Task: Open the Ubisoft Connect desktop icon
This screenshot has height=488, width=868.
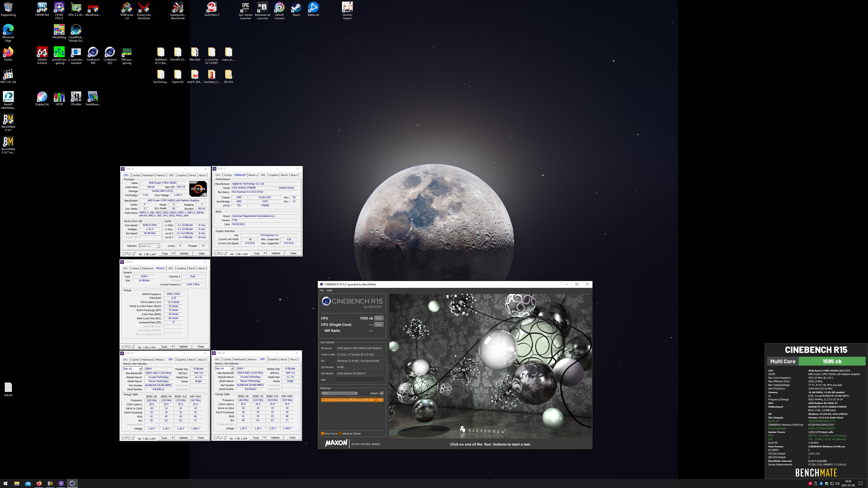Action: (279, 11)
